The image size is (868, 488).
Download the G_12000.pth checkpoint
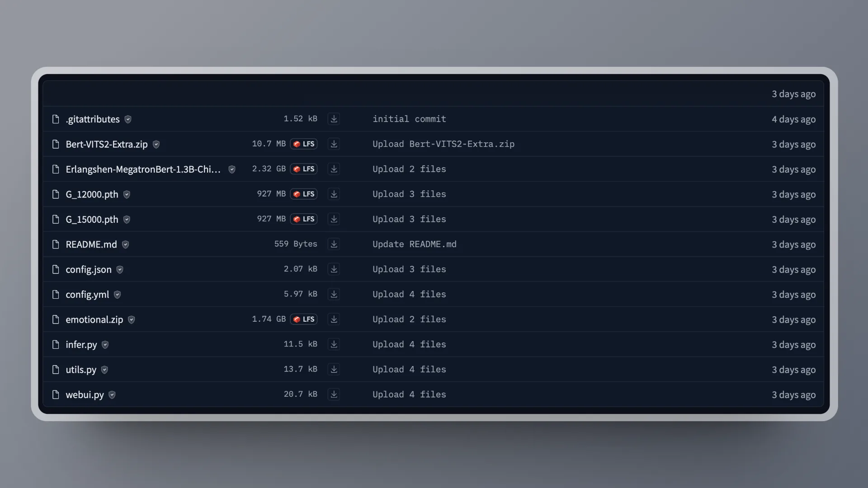pyautogui.click(x=334, y=194)
